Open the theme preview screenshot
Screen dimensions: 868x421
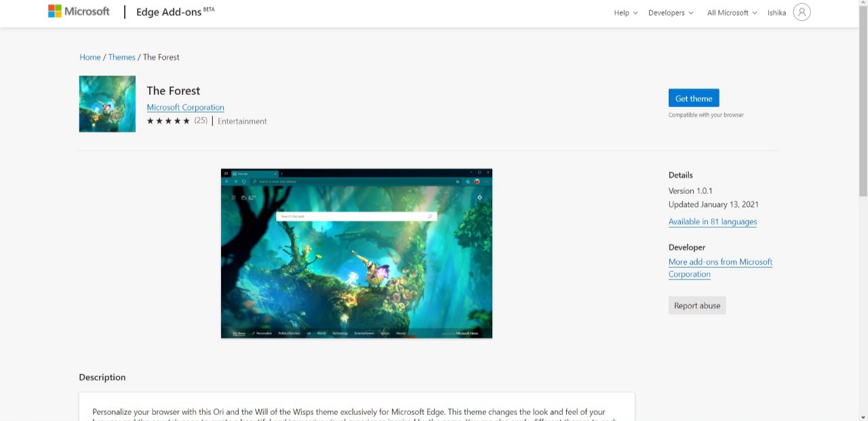click(x=357, y=254)
